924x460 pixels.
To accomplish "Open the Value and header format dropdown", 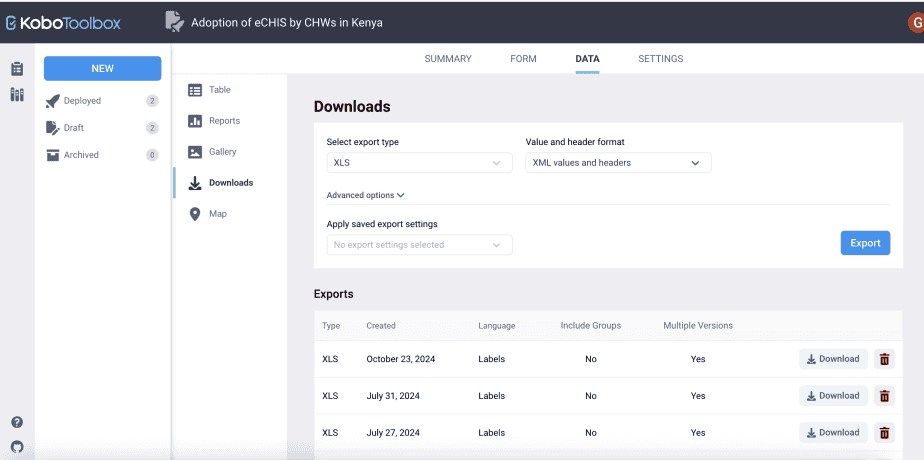I will (618, 163).
